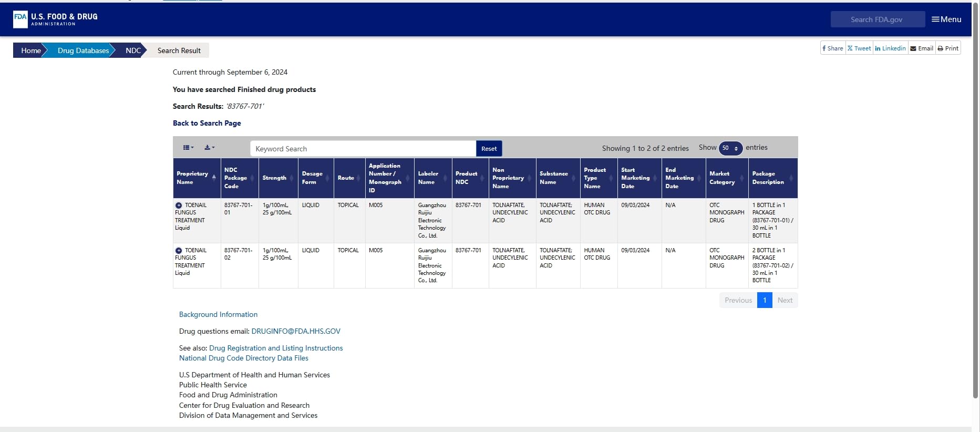Open the column visibility list icon
Image resolution: width=980 pixels, height=432 pixels.
pyautogui.click(x=188, y=148)
